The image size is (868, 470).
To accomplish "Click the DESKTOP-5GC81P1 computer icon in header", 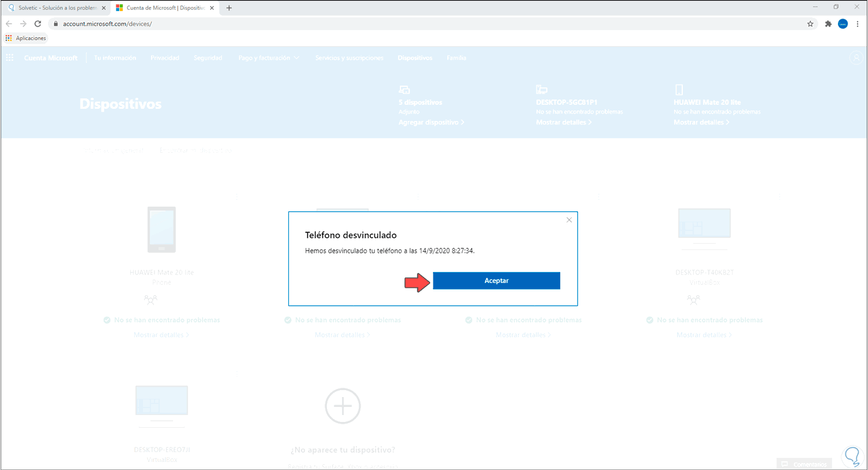I will [x=542, y=90].
